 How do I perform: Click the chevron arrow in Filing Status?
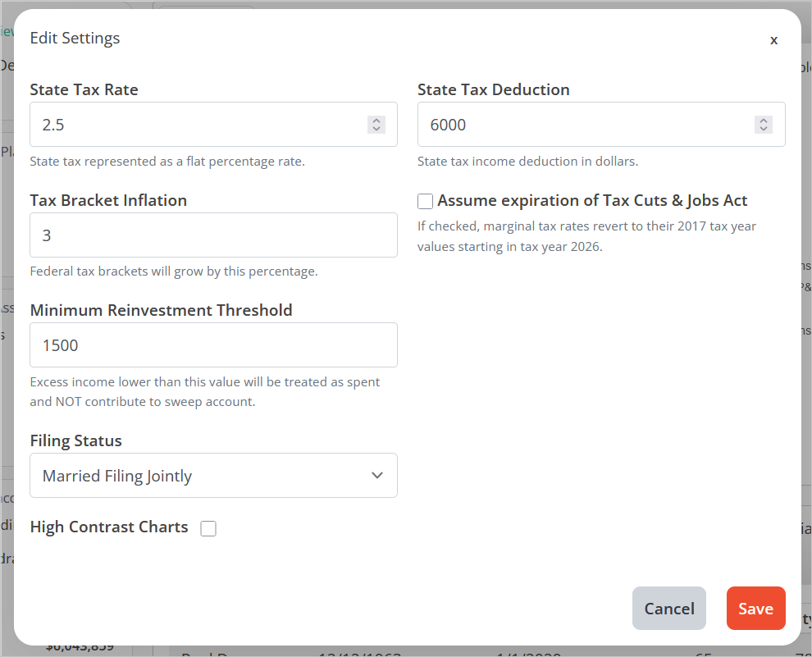point(377,476)
